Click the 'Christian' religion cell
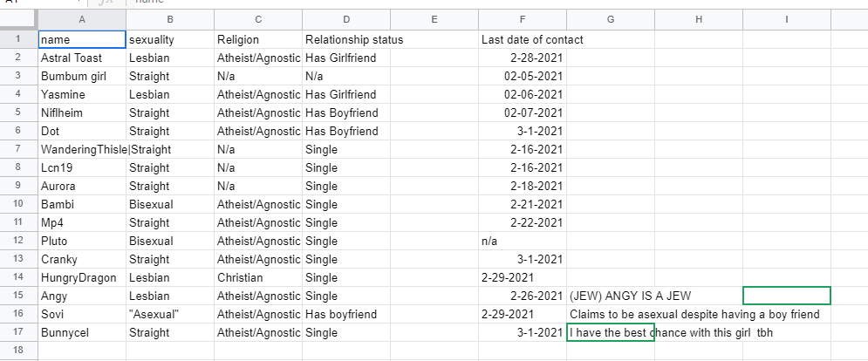The image size is (868, 361). (258, 277)
